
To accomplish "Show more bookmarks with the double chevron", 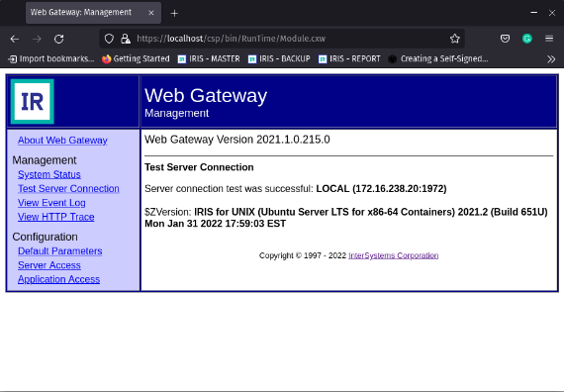I will [x=551, y=59].
